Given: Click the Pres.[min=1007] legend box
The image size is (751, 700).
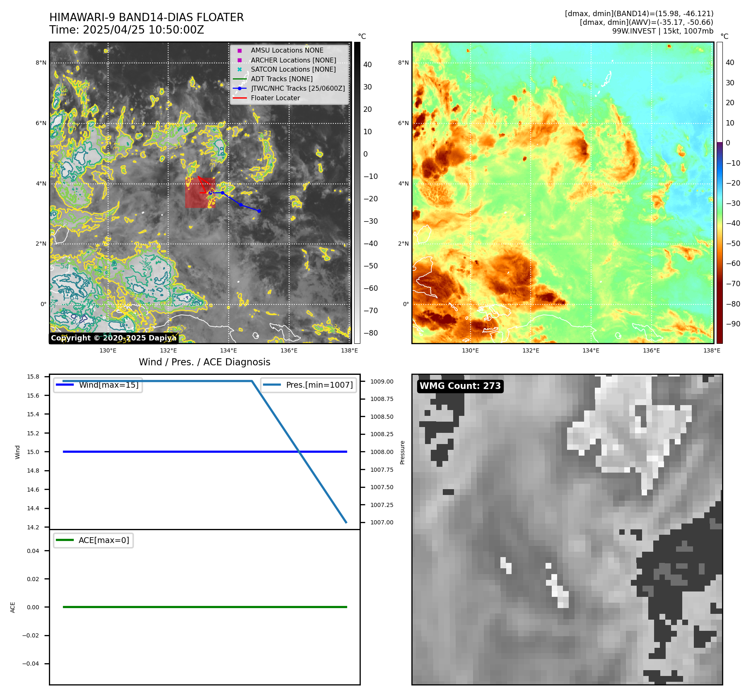Looking at the screenshot, I should 309,385.
